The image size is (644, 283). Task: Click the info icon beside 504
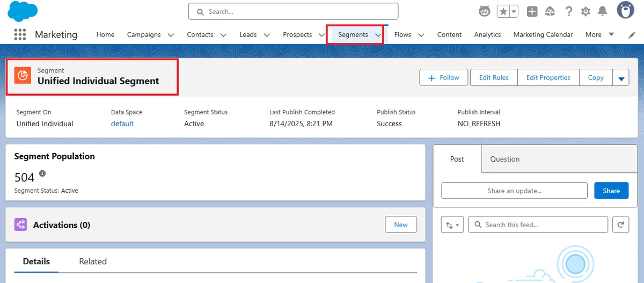coord(42,174)
